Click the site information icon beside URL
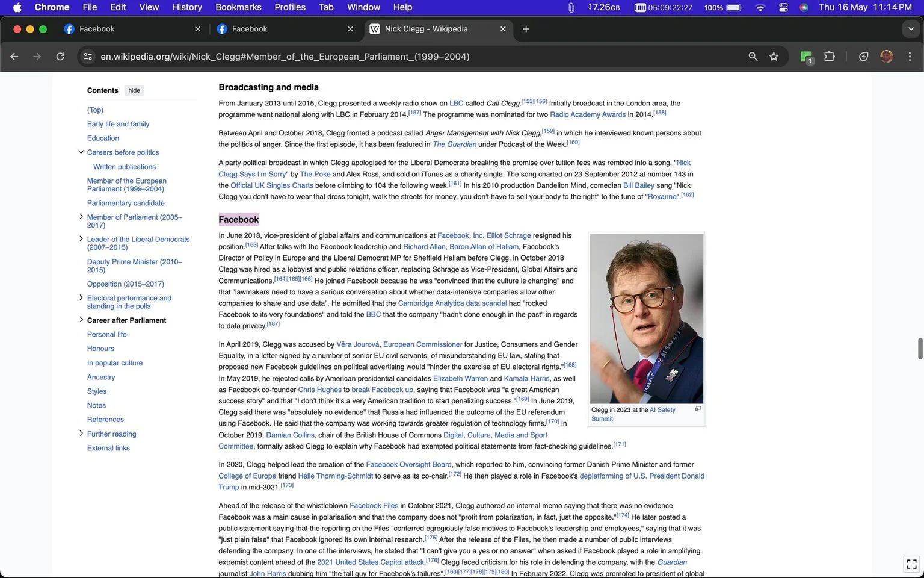 88,57
